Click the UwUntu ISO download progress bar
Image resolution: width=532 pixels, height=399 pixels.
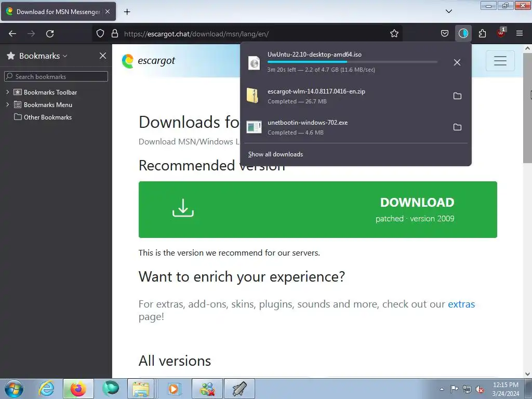tap(352, 62)
